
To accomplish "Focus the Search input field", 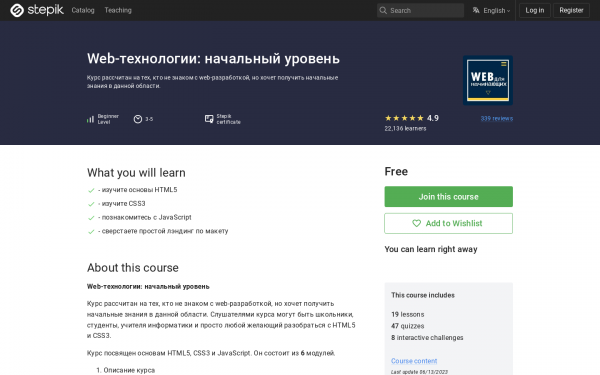I will (x=421, y=10).
